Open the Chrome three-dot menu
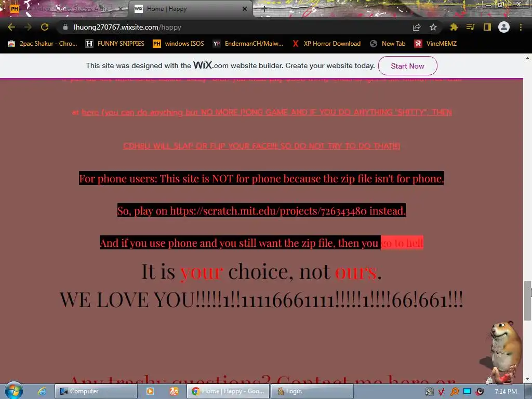This screenshot has height=399, width=532. [x=521, y=27]
